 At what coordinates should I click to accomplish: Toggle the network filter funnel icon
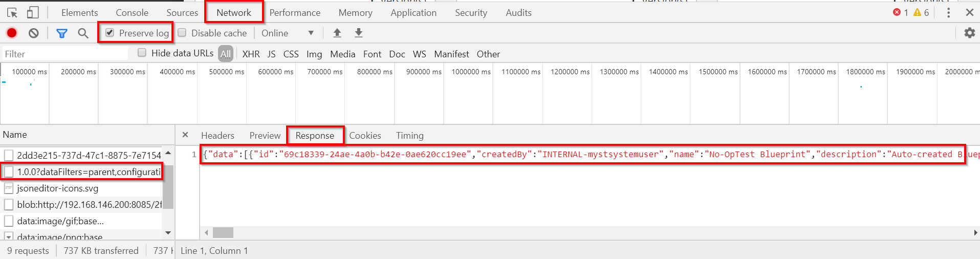(x=62, y=33)
